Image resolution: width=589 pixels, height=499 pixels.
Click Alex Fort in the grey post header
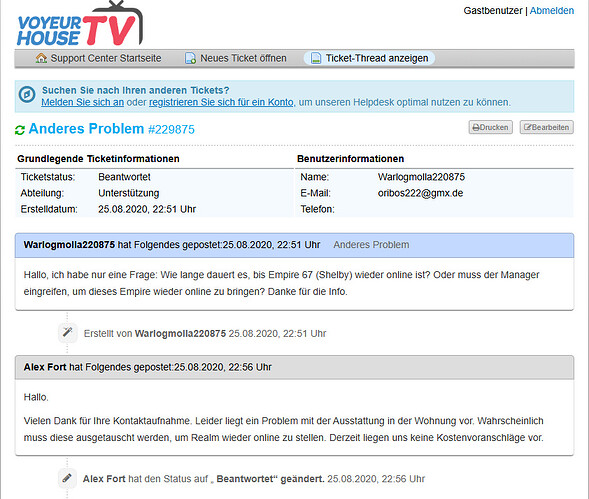point(45,367)
